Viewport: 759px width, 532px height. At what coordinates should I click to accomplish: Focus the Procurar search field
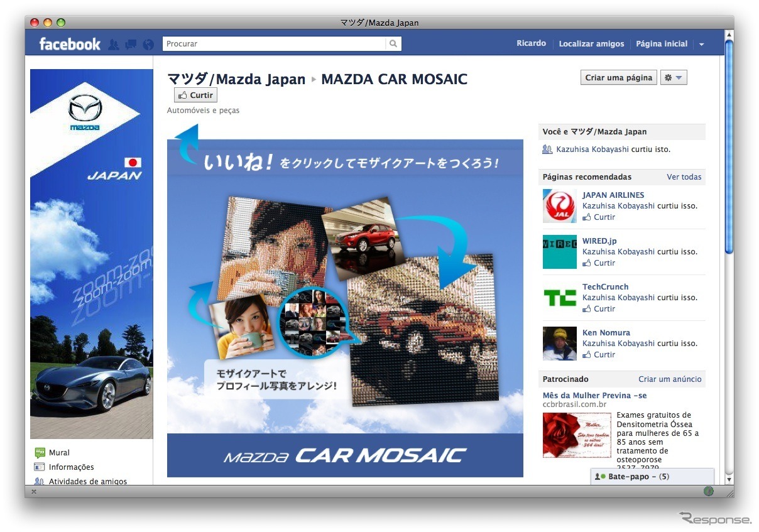(274, 44)
